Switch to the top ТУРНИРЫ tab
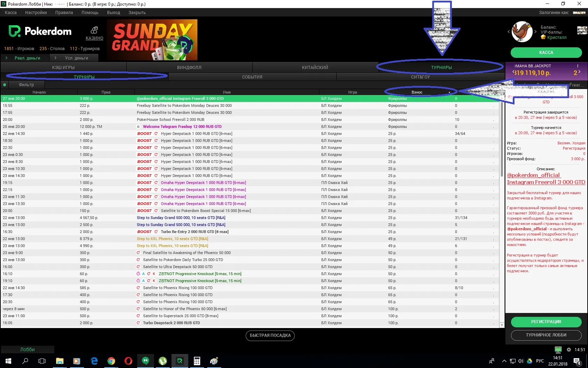The height and width of the screenshot is (368, 588). 441,67
